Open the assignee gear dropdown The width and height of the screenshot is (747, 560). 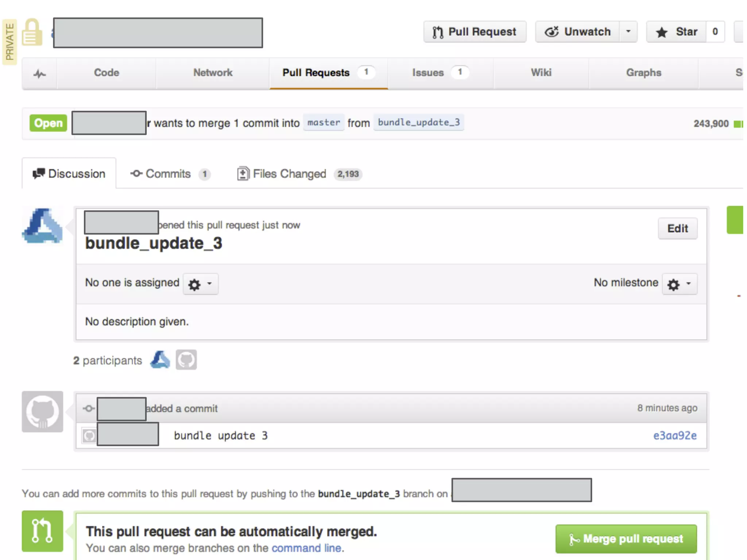(x=200, y=284)
